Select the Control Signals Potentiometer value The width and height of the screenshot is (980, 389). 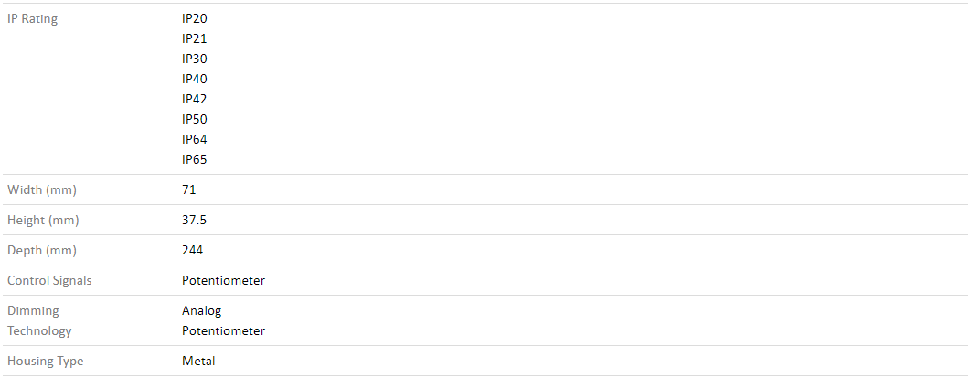tap(223, 280)
